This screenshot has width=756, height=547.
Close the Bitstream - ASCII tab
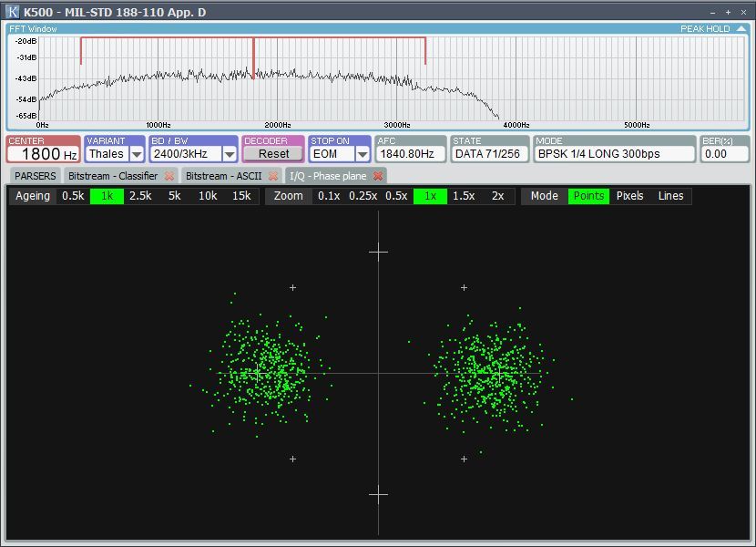[x=272, y=176]
